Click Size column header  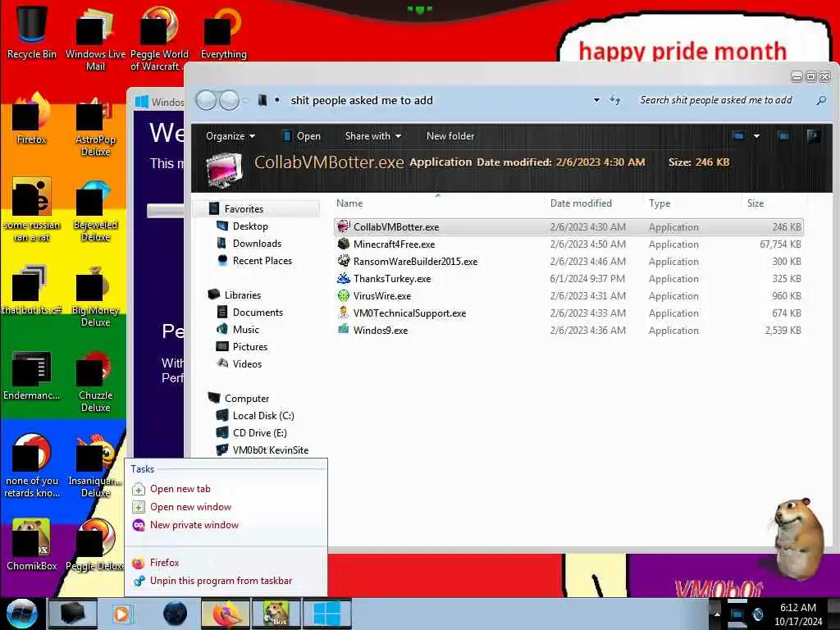(774, 203)
